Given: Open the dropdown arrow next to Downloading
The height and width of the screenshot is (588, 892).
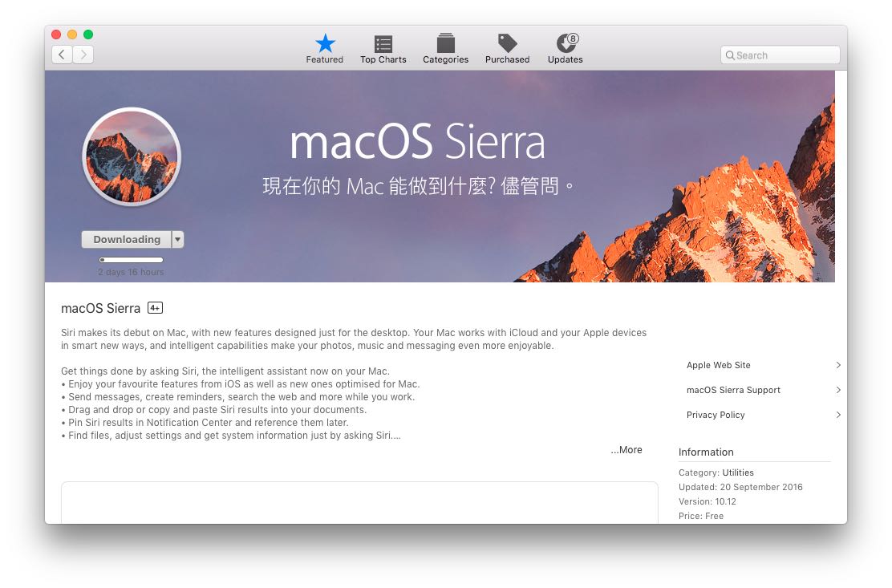Looking at the screenshot, I should point(178,239).
